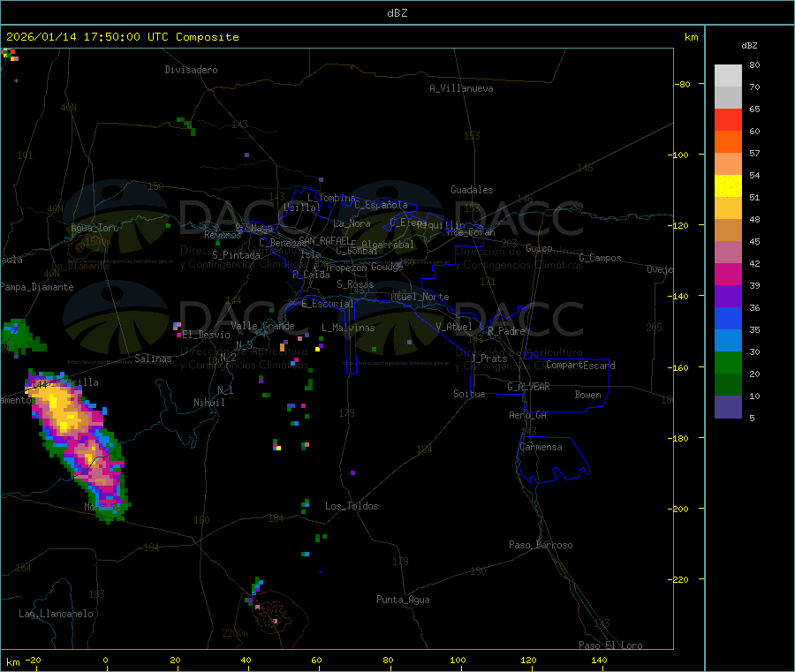Image resolution: width=795 pixels, height=672 pixels.
Task: Click the L_Malvinas label
Action: point(348,328)
